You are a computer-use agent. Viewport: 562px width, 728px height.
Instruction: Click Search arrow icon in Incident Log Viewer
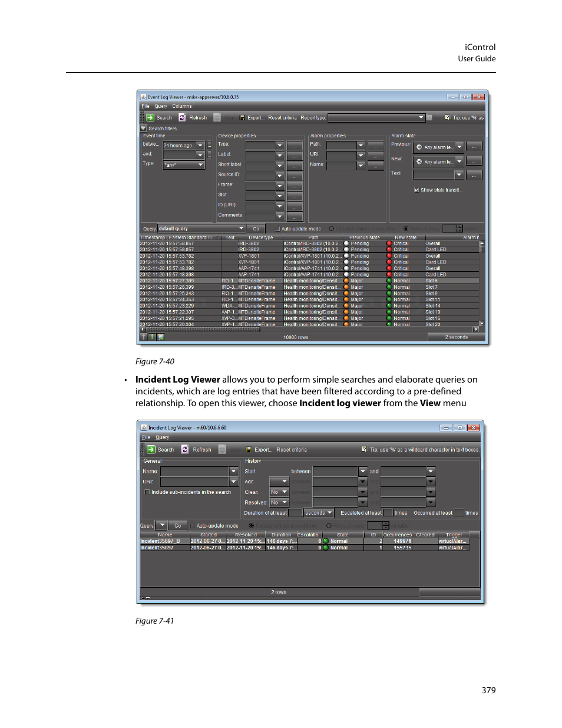coord(151,449)
